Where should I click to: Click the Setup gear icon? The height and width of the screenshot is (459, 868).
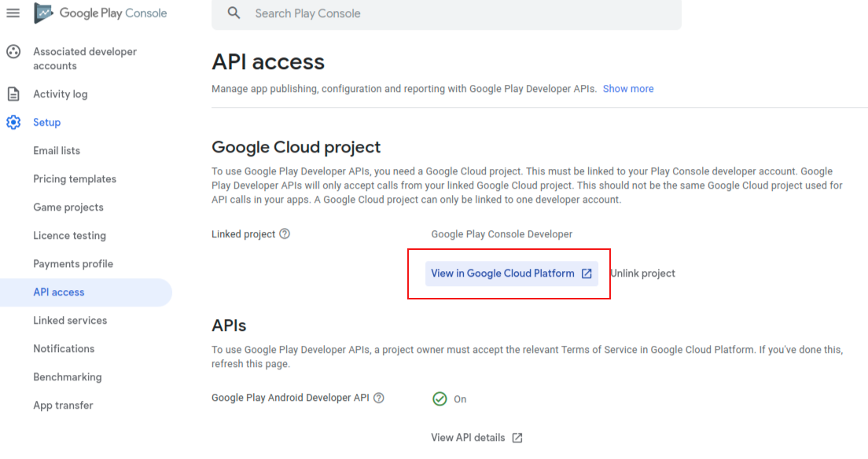click(13, 123)
